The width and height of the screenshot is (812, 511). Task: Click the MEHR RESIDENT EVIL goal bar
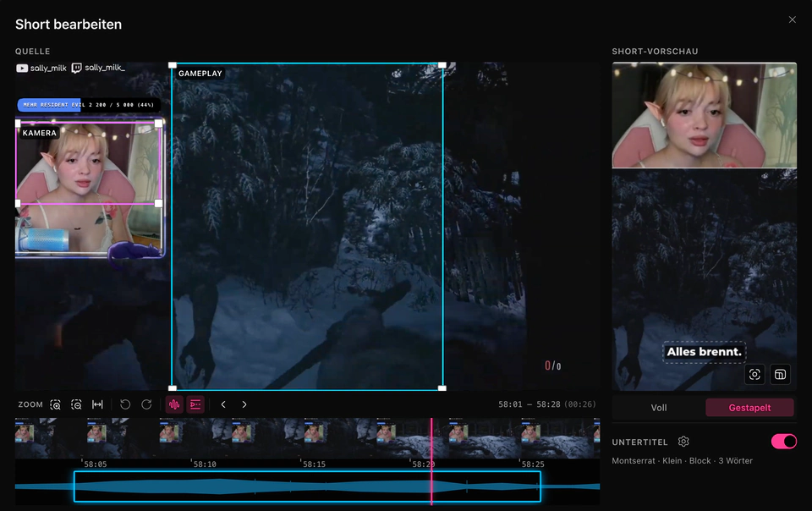coord(89,105)
